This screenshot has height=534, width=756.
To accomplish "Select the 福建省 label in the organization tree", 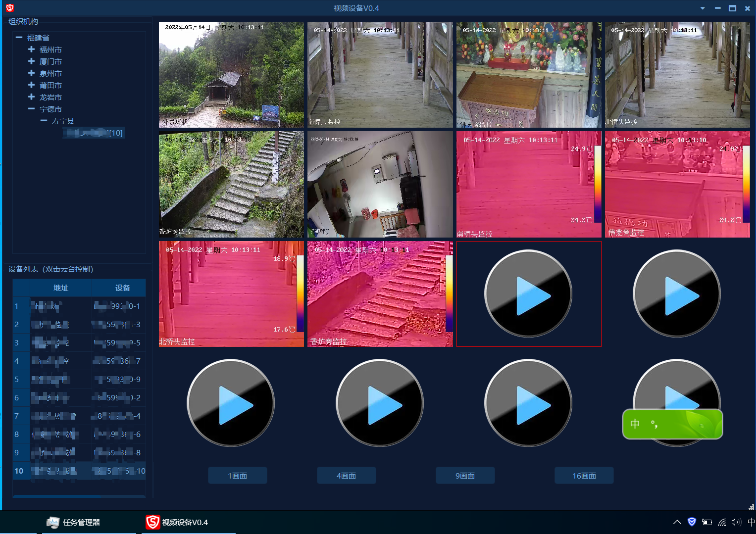I will [38, 38].
